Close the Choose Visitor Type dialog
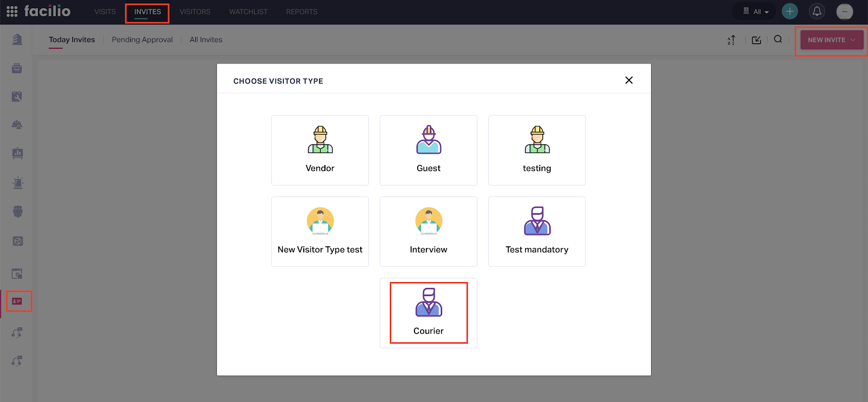The height and width of the screenshot is (402, 868). pos(629,80)
